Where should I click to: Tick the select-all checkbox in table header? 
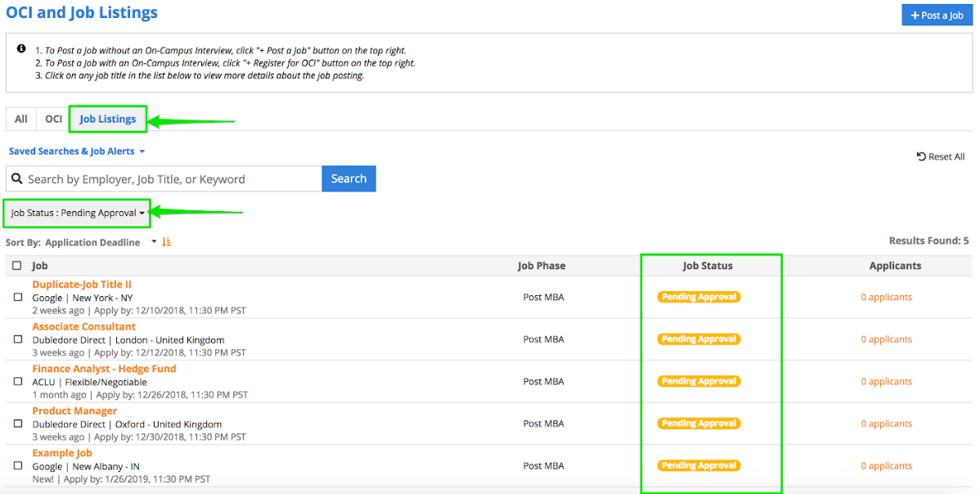(x=17, y=266)
